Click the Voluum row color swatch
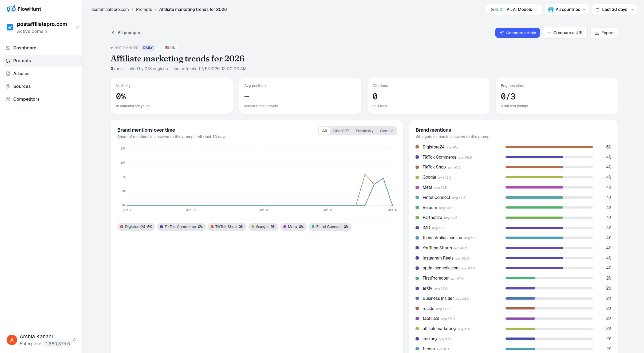Image resolution: width=644 pixels, height=353 pixels. (x=417, y=207)
